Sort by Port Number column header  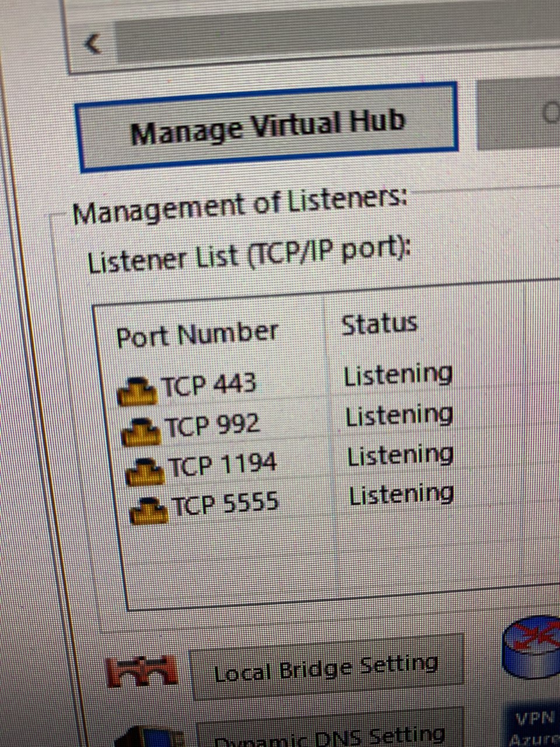point(197,334)
